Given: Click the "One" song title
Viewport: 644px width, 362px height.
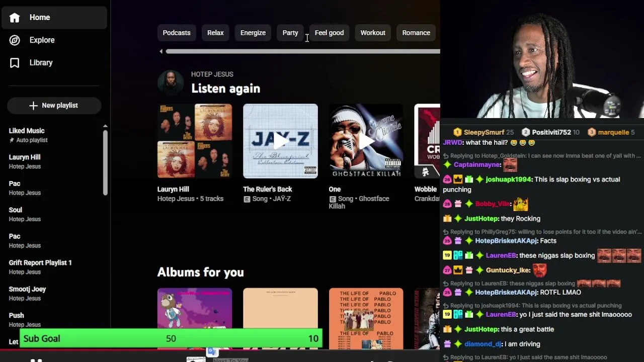Looking at the screenshot, I should click(x=335, y=190).
